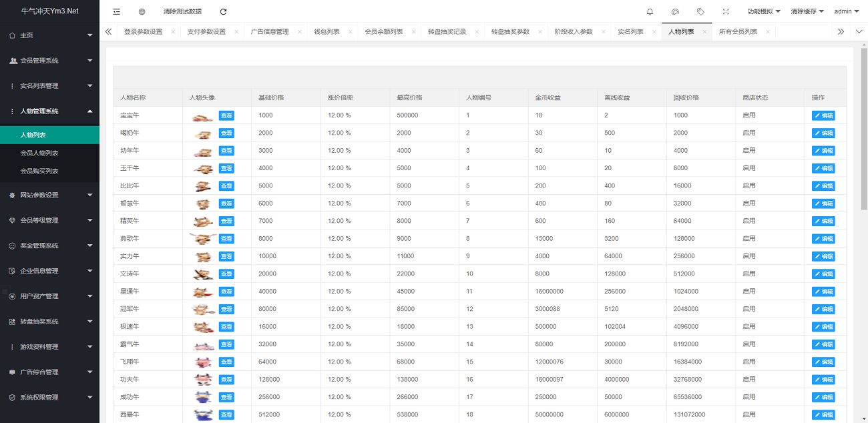View the avatar of 典歌牛 via 查看
The image size is (868, 423).
(226, 239)
